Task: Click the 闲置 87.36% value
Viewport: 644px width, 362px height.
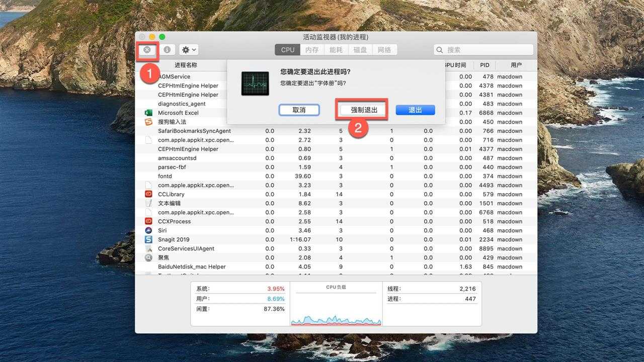Action: point(274,309)
